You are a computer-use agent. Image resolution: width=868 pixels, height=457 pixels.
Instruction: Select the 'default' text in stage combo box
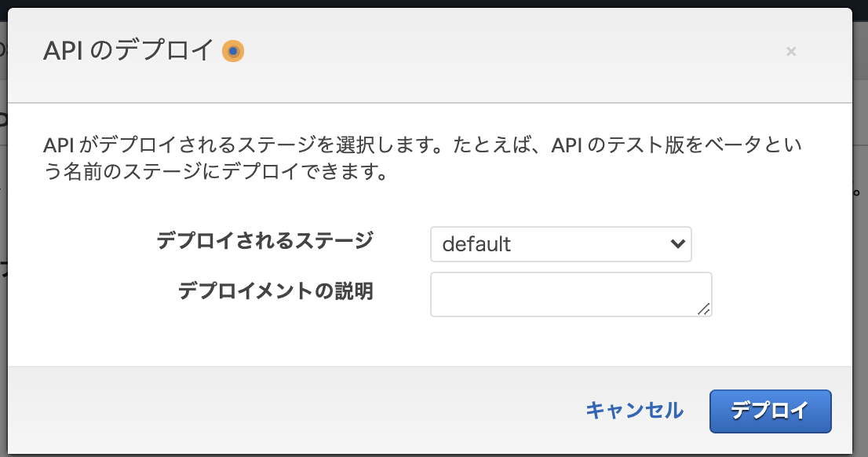click(476, 243)
